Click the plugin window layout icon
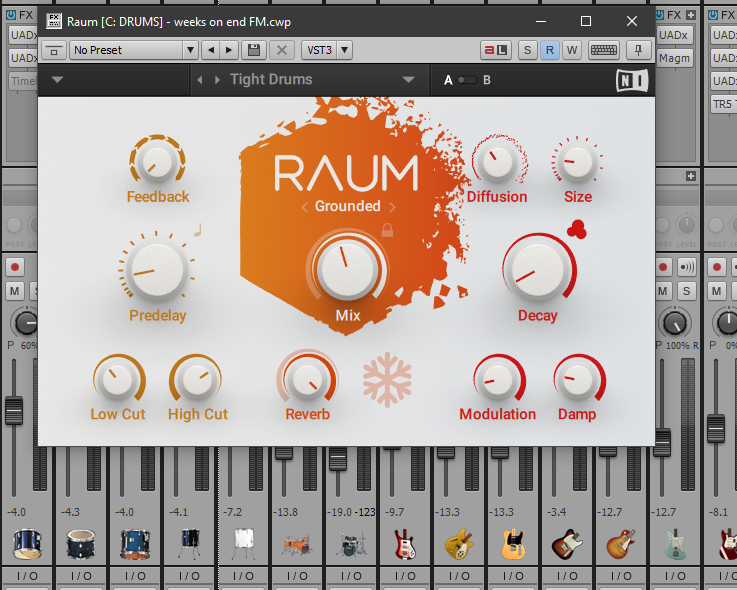737x590 pixels. pyautogui.click(x=54, y=50)
